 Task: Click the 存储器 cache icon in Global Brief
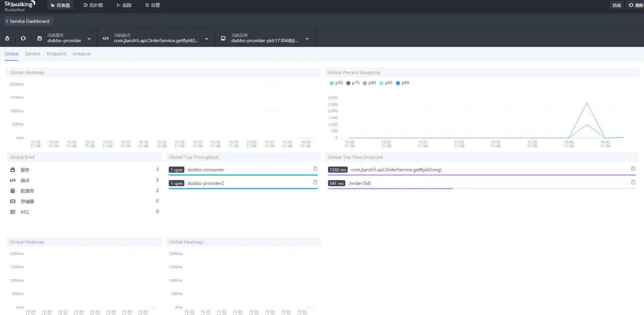(13, 201)
